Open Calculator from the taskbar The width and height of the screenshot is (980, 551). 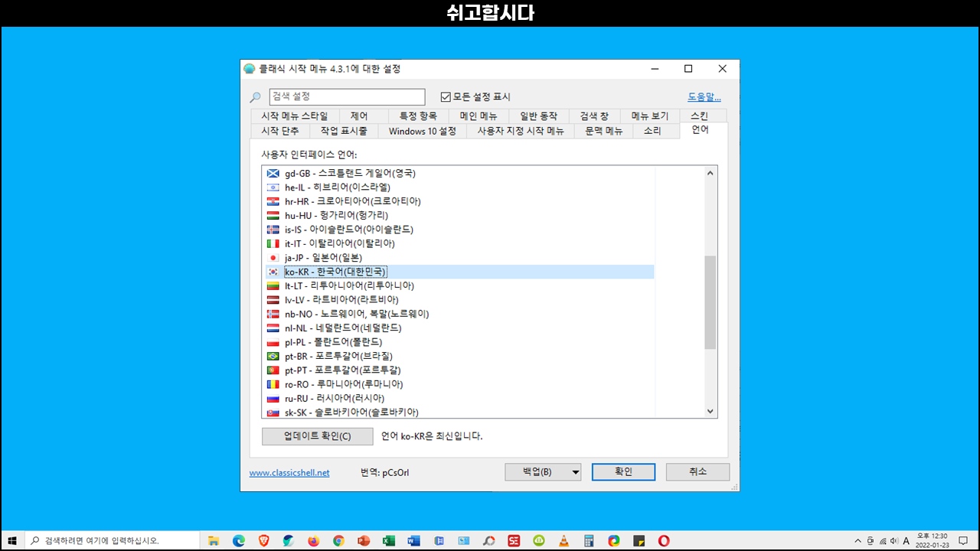click(x=589, y=540)
